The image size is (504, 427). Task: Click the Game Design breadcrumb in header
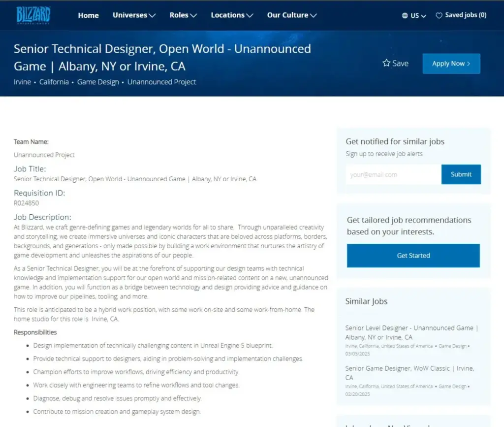pyautogui.click(x=98, y=82)
